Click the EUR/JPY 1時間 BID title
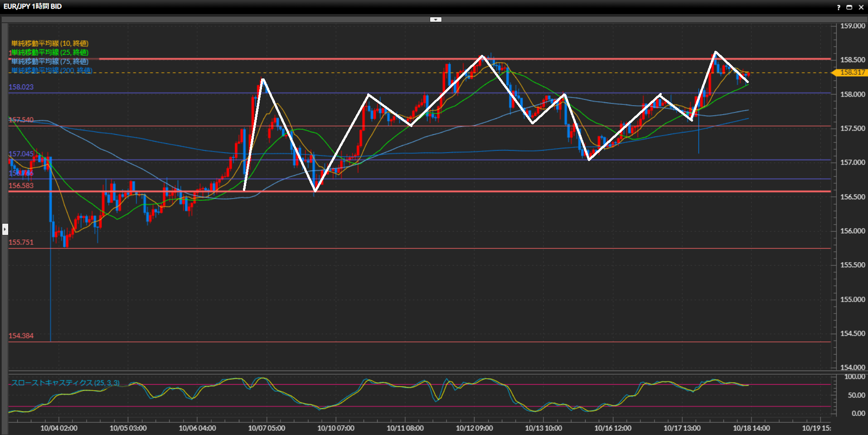The image size is (868, 435). pos(33,6)
